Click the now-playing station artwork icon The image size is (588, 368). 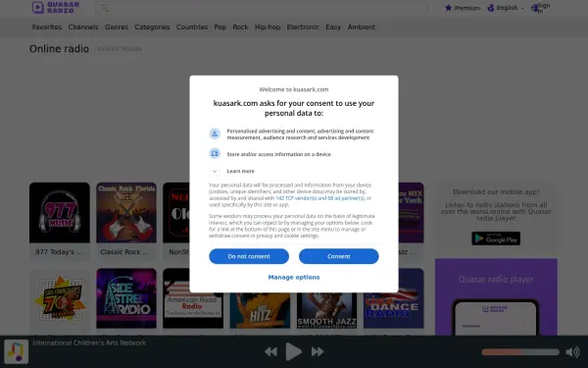pyautogui.click(x=16, y=352)
